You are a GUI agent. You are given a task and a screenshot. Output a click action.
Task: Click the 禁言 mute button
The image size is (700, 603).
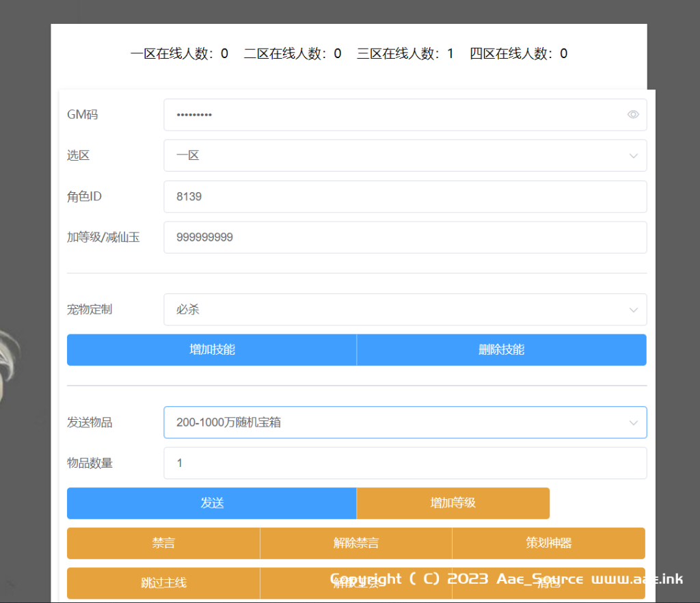click(x=163, y=544)
